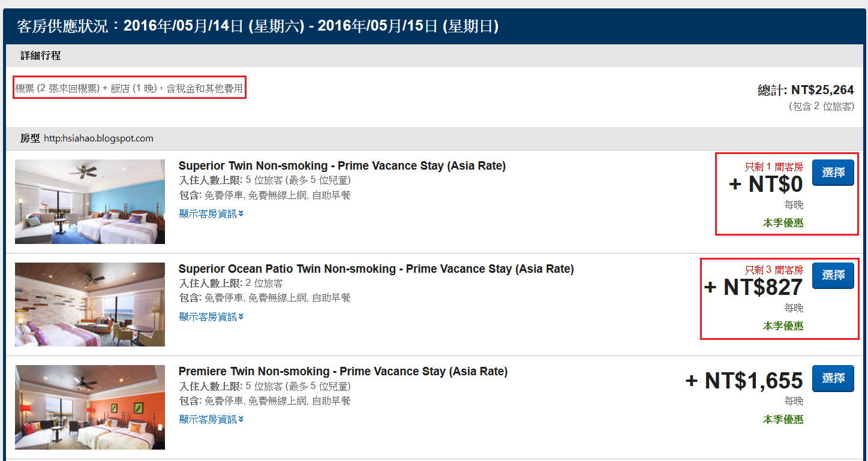Click the 只剩 1 間客房 availability notice
Viewport: 868px width, 461px height.
pos(774,167)
